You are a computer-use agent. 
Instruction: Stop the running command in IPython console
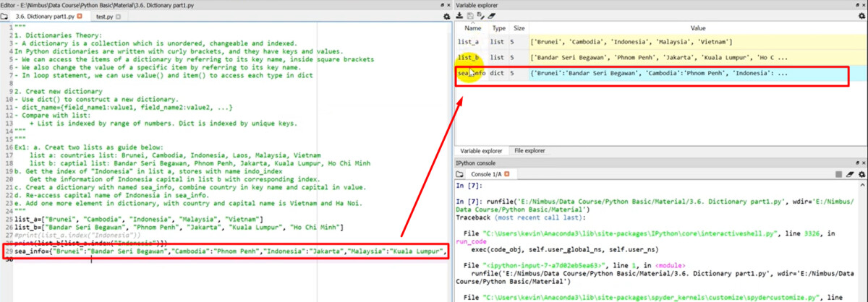tap(838, 174)
